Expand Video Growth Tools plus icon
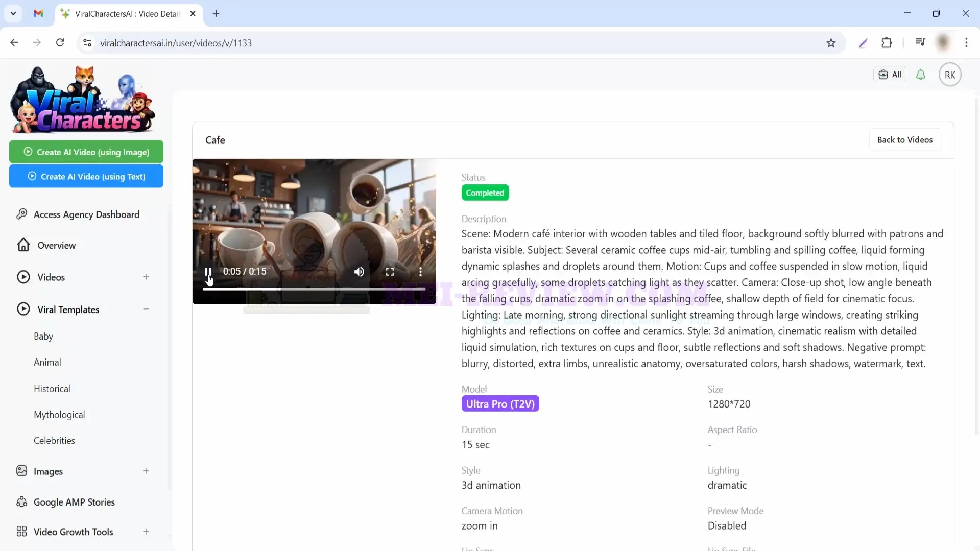This screenshot has width=980, height=551. click(x=146, y=532)
